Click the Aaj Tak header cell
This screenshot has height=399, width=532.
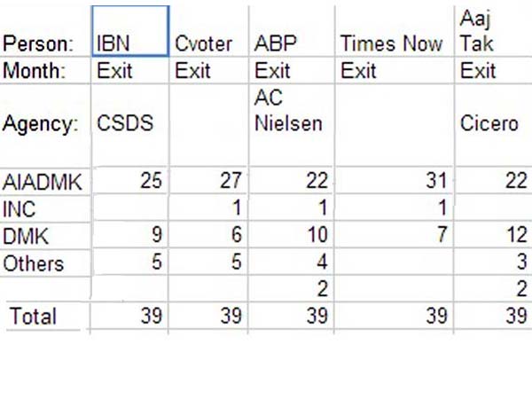[492, 32]
